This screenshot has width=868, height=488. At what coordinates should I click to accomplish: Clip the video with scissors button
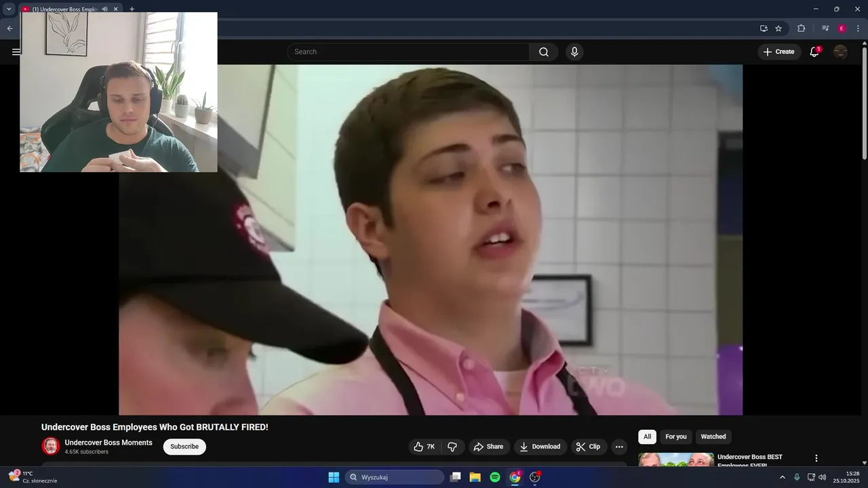(x=588, y=447)
